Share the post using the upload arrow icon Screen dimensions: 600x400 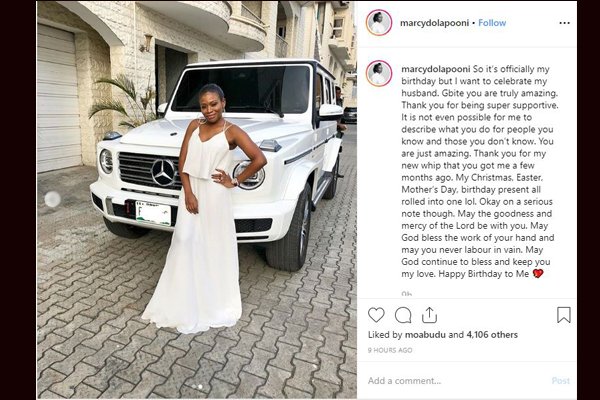429,315
